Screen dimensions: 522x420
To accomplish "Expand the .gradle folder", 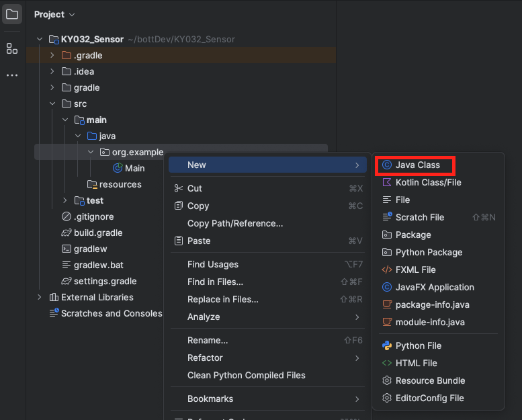I will (x=52, y=55).
